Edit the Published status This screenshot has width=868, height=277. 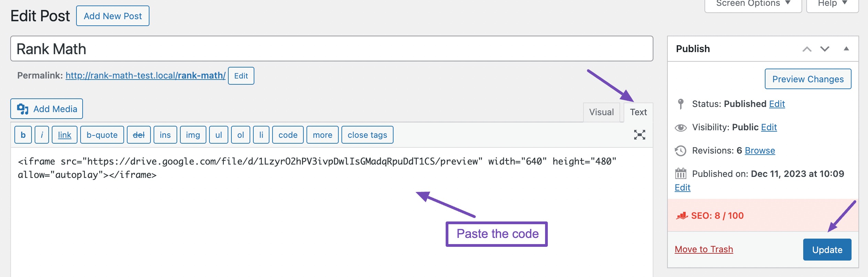point(777,104)
